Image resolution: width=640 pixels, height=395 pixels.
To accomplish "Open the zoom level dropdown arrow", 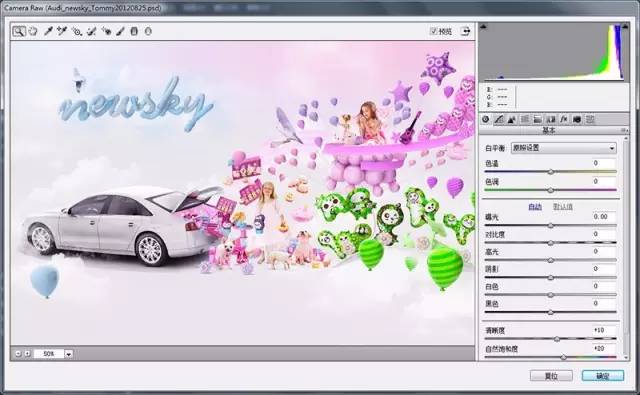I will (69, 354).
